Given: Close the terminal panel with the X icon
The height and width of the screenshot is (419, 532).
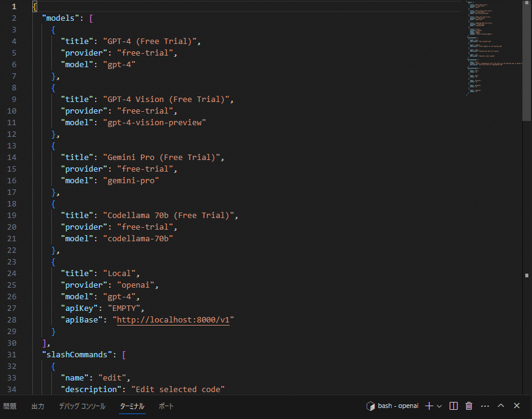Looking at the screenshot, I should pyautogui.click(x=516, y=406).
